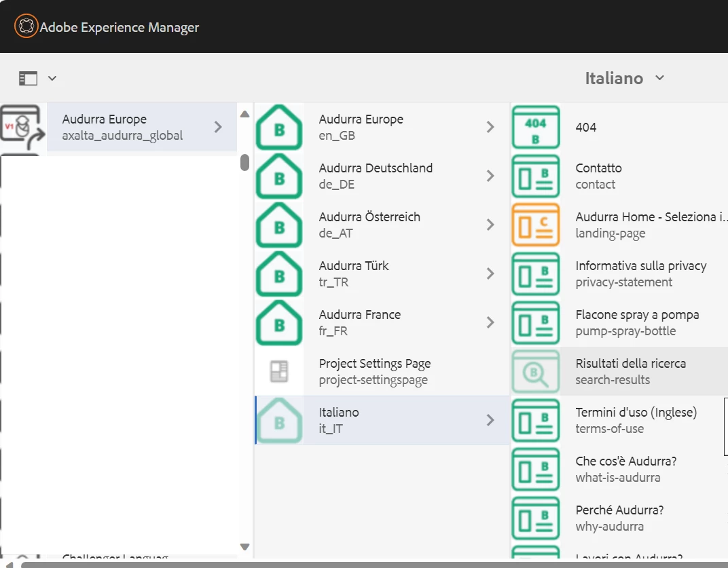The image size is (728, 568).
Task: Click the first column scrollbar thumb
Action: tap(244, 162)
